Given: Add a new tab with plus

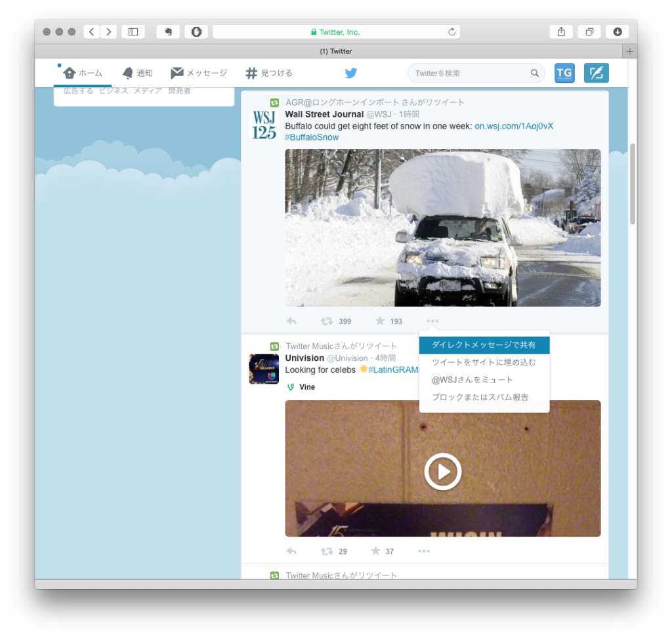Looking at the screenshot, I should coord(629,51).
